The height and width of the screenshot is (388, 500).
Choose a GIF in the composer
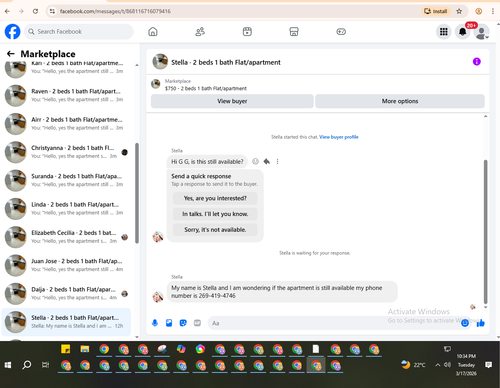(x=197, y=323)
